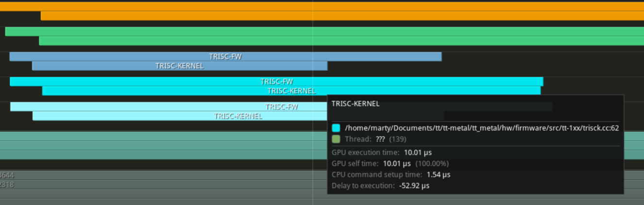This screenshot has height=205, width=644.
Task: Open the trisck.cc:62 source file path
Action: [481, 128]
